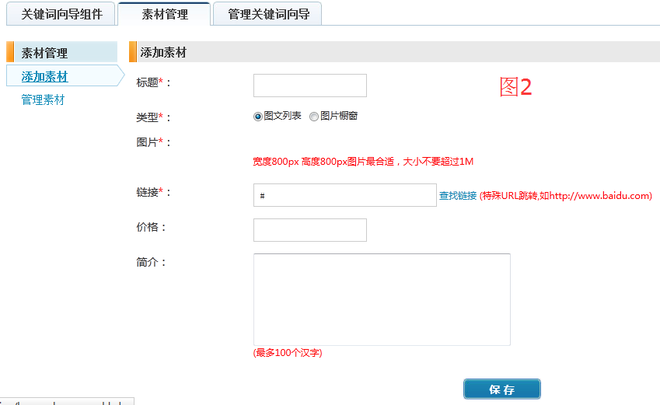Click the 图文列表 radio label text
Screen dimensions: 660x405
tap(282, 116)
